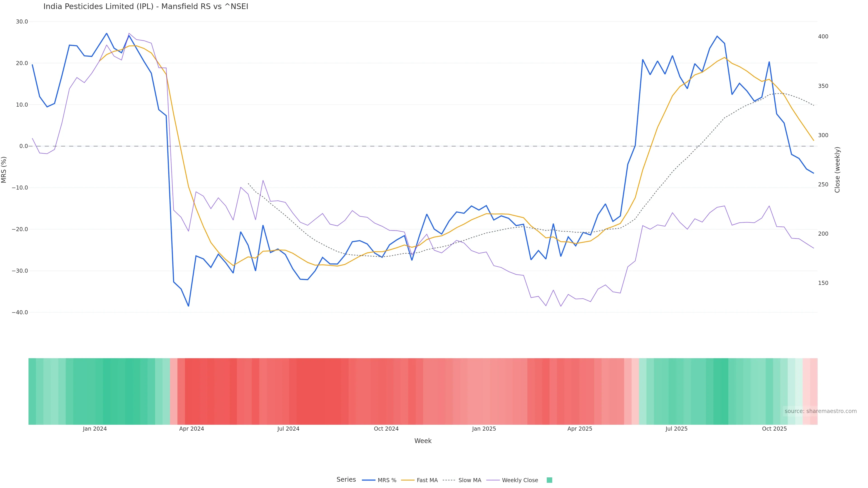
Task: Click the Jul 2025 x-axis tick label
Action: 676,429
